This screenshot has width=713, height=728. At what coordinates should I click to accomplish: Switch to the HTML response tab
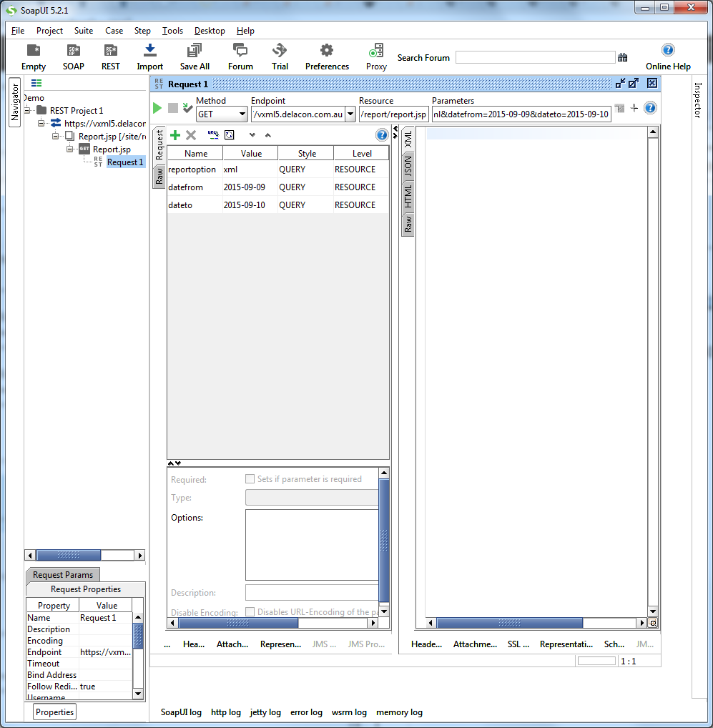click(408, 195)
